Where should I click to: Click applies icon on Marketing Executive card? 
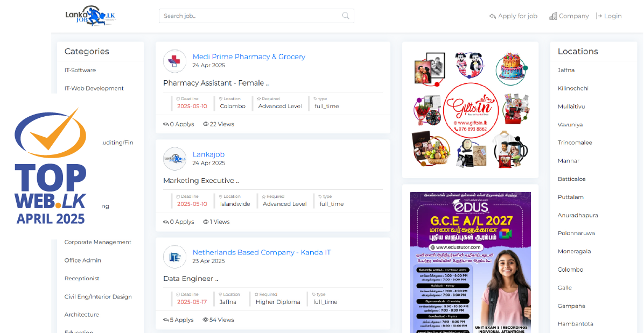click(x=166, y=222)
